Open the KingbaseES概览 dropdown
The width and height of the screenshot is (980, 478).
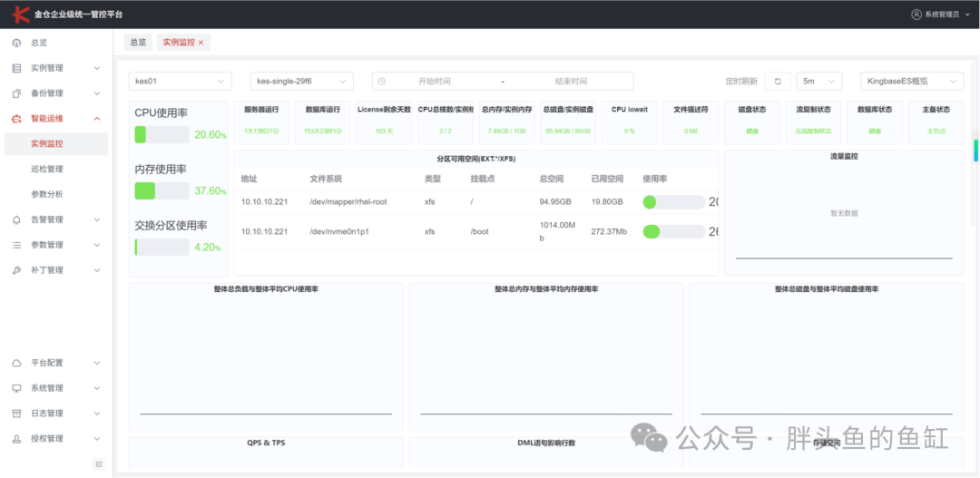pyautogui.click(x=912, y=82)
